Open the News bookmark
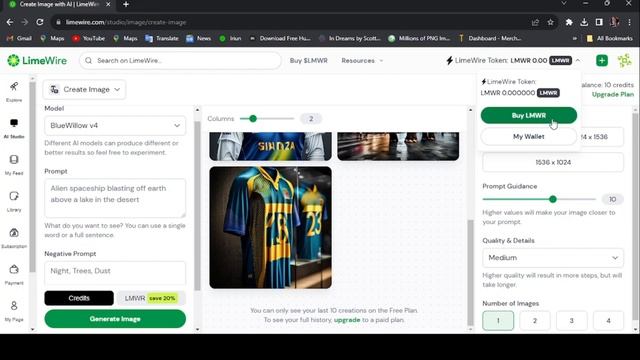Screen dimensions: 640x360 [198, 38]
